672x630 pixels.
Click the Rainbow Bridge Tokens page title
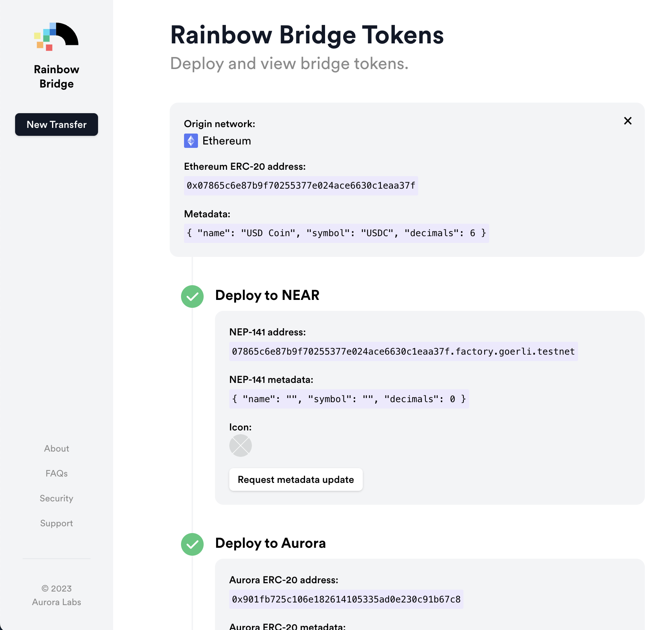coord(307,35)
